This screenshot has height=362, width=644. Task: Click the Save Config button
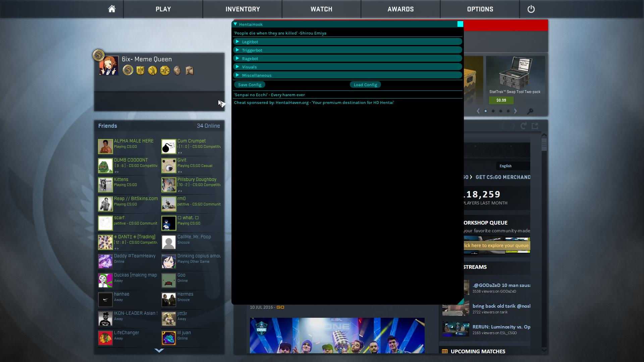(250, 85)
